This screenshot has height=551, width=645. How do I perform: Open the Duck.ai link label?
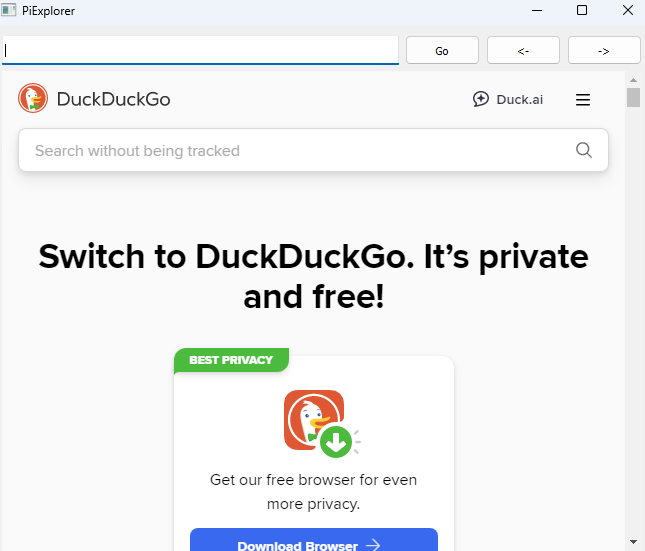[520, 100]
